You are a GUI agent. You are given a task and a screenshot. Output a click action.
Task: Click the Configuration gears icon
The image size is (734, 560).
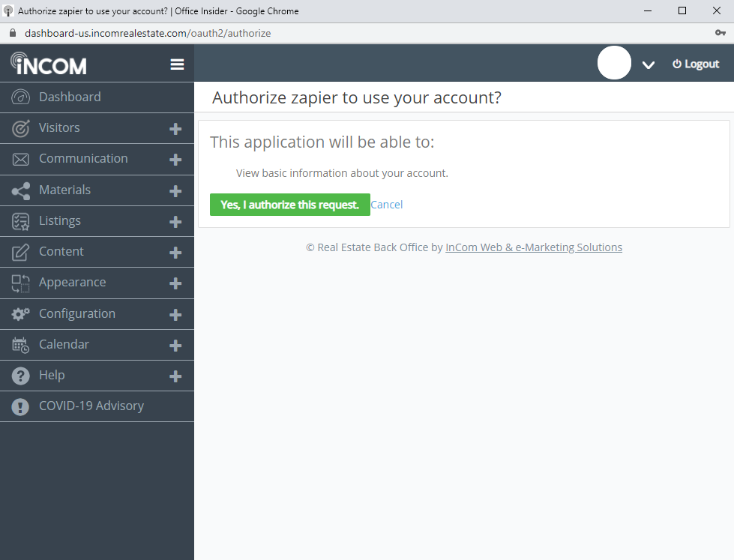(20, 314)
